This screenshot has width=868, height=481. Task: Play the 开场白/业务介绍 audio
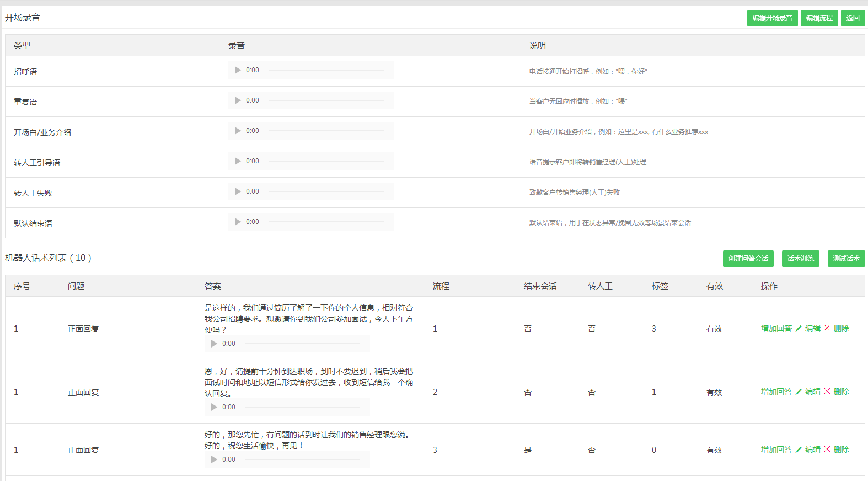[x=238, y=131]
